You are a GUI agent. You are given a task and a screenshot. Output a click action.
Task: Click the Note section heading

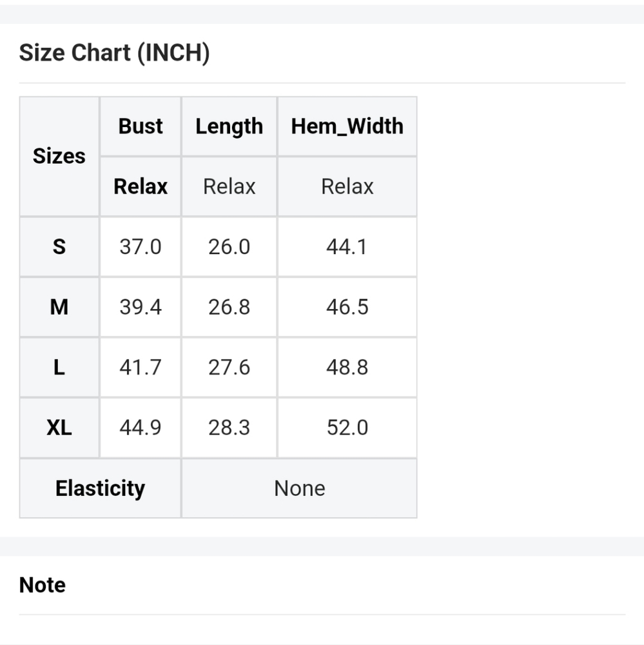(43, 585)
